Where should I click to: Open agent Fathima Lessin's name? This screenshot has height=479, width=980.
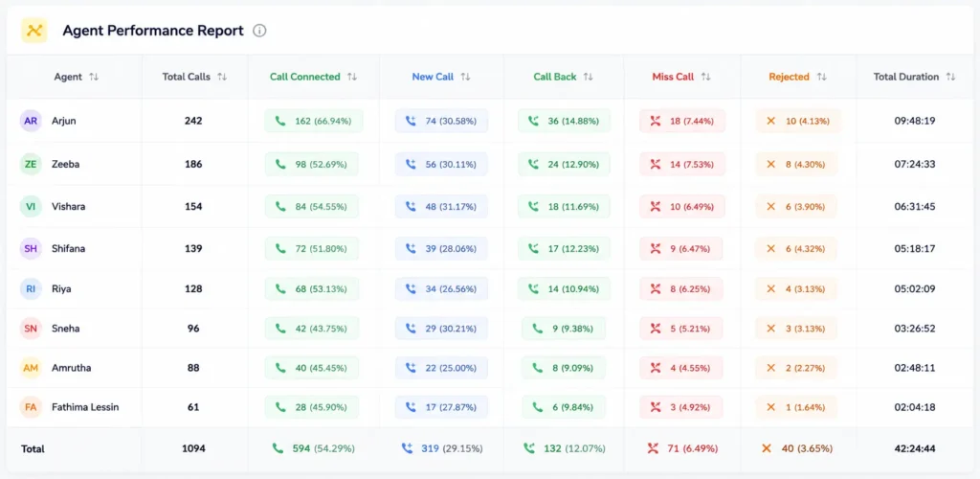(x=85, y=407)
